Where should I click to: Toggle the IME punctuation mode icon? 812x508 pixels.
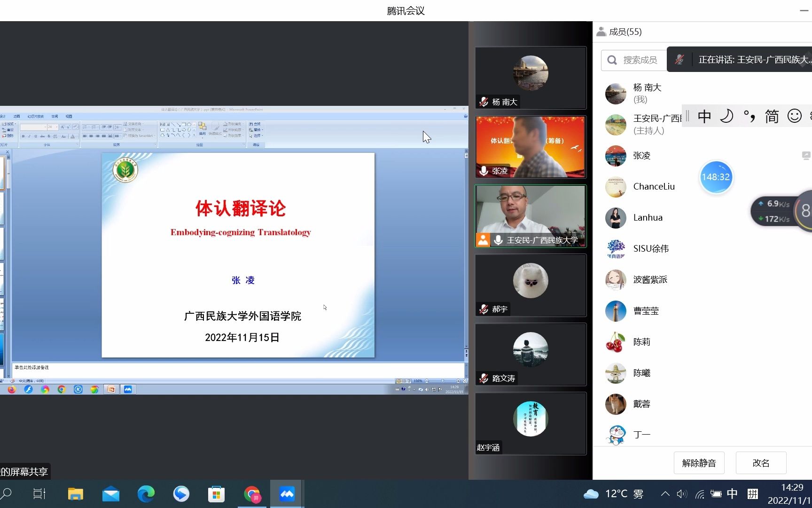coord(750,116)
